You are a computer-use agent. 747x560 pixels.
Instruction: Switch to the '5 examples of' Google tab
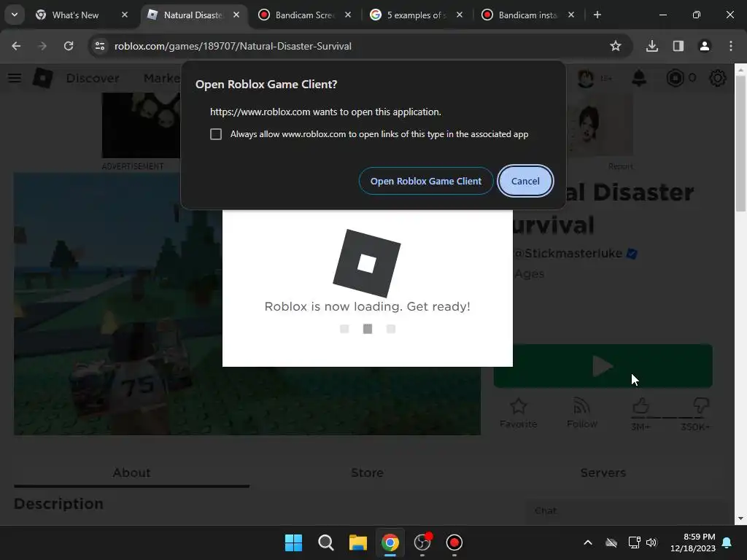click(417, 15)
